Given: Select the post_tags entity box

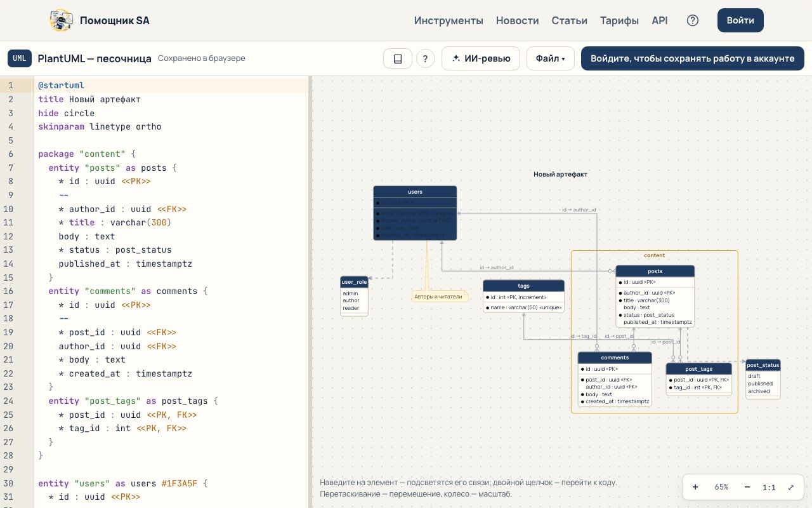Looking at the screenshot, I should [x=698, y=379].
